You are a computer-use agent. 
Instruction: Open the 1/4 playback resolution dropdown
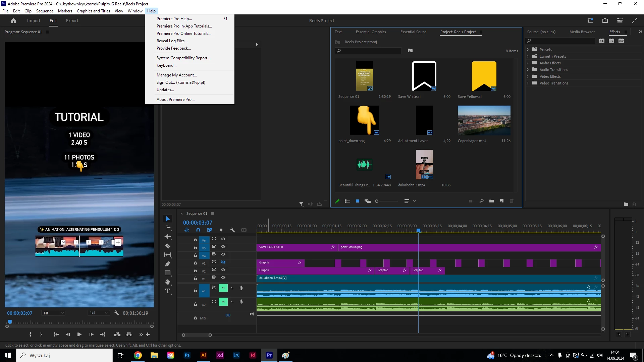pyautogui.click(x=99, y=313)
